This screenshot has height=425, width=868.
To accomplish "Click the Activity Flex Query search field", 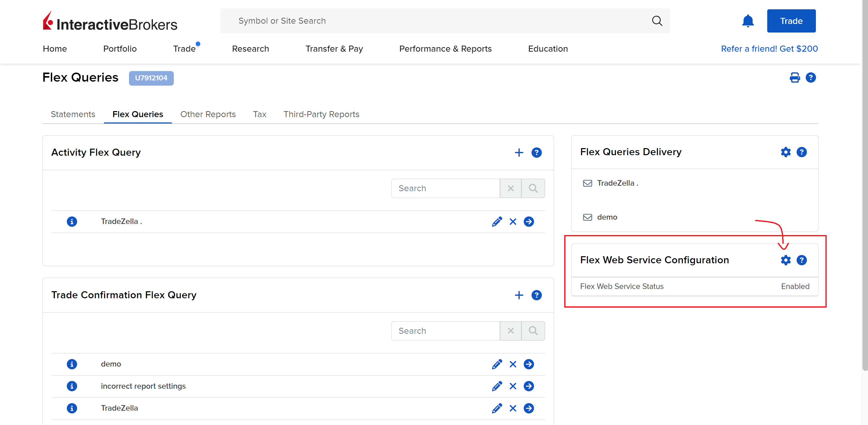I will pos(445,188).
